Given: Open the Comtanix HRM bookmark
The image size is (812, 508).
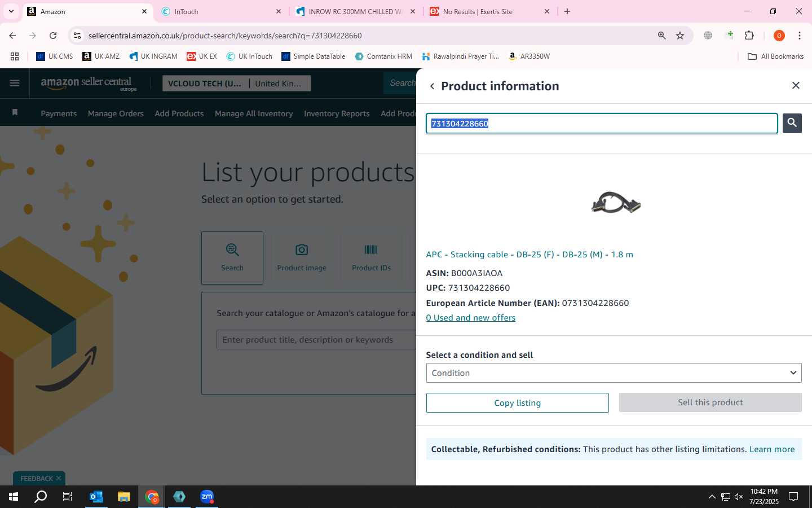Looking at the screenshot, I should point(383,56).
